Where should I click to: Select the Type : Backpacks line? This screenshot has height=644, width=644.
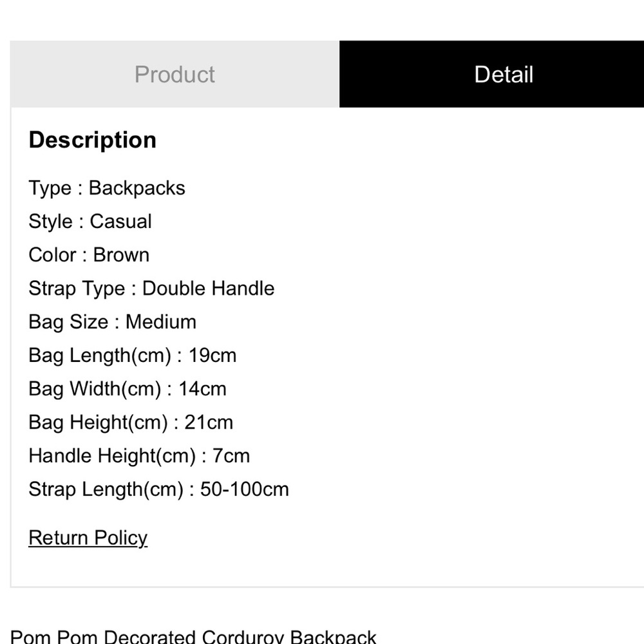(x=106, y=188)
